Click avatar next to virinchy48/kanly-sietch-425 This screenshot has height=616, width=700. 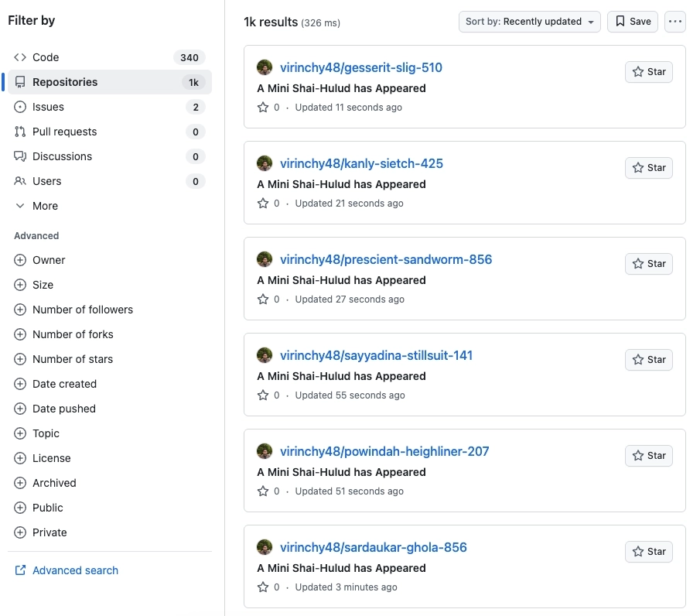coord(265,163)
